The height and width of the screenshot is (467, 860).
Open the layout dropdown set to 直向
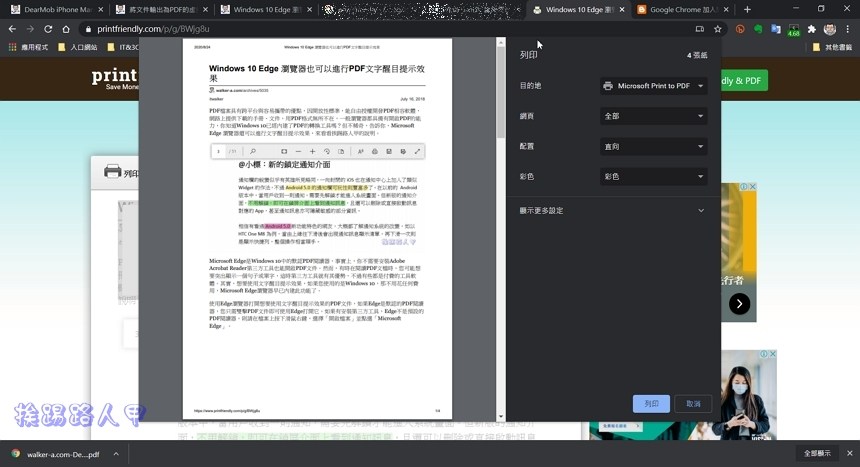(653, 146)
